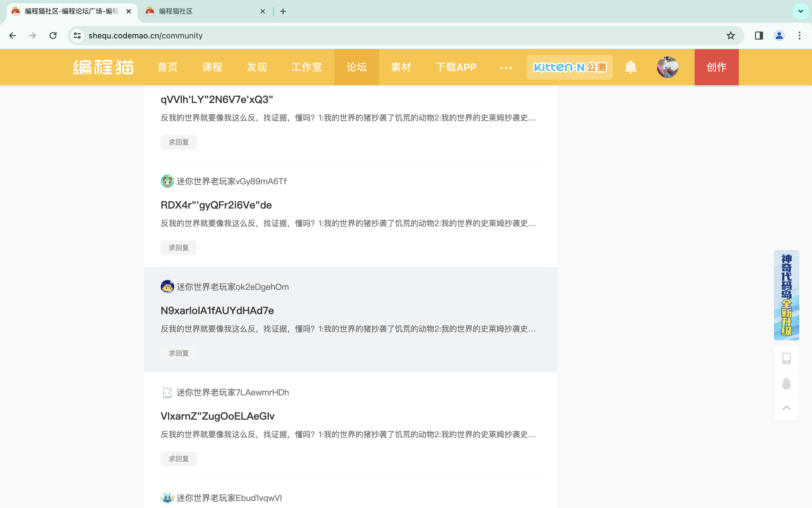This screenshot has height=508, width=812.
Task: Click the QQ penguin icon in right sidebar
Action: [x=787, y=383]
